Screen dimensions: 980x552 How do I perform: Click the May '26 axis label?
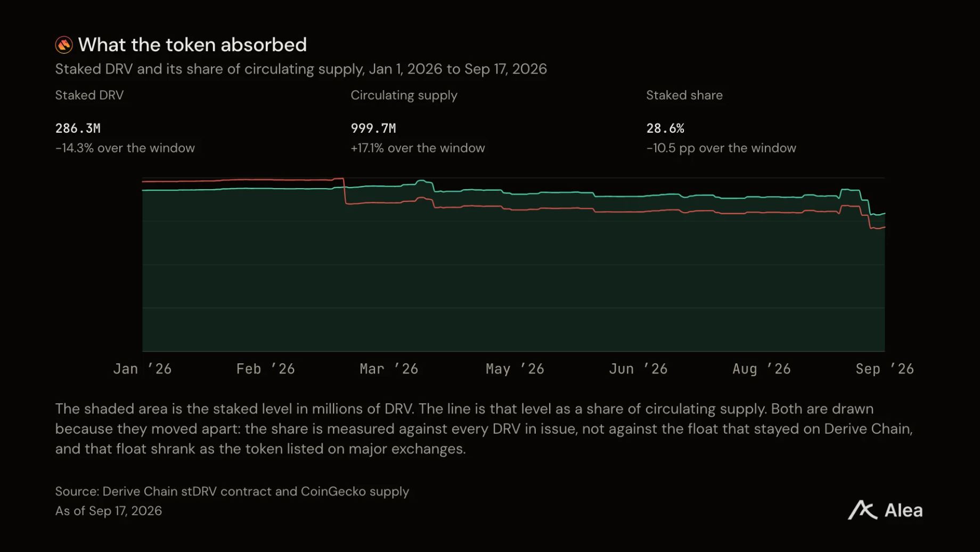coord(515,369)
